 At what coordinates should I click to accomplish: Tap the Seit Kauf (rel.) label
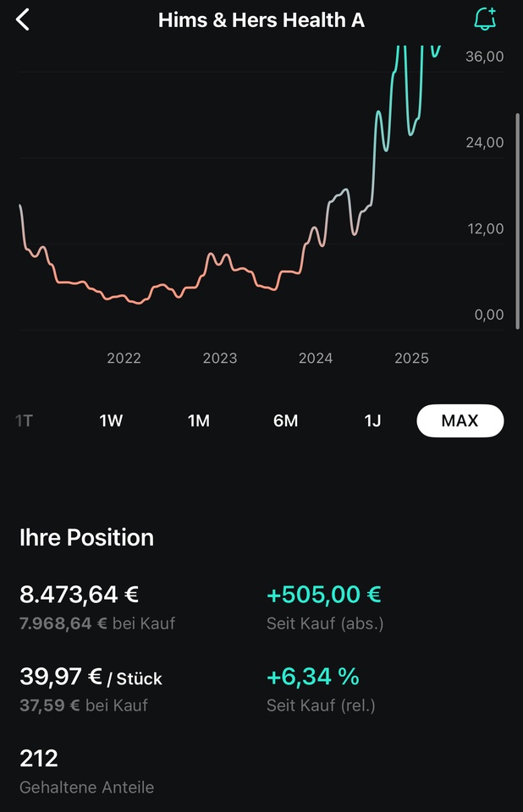(321, 705)
